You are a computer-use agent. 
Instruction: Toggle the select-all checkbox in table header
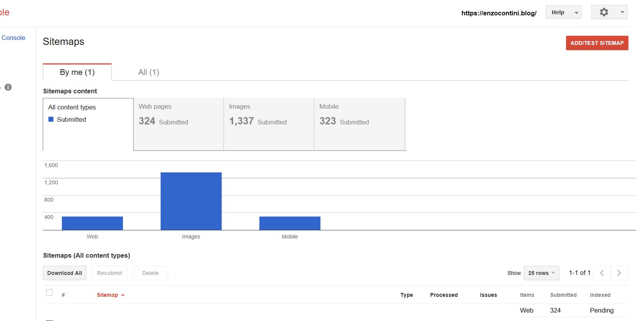(50, 293)
